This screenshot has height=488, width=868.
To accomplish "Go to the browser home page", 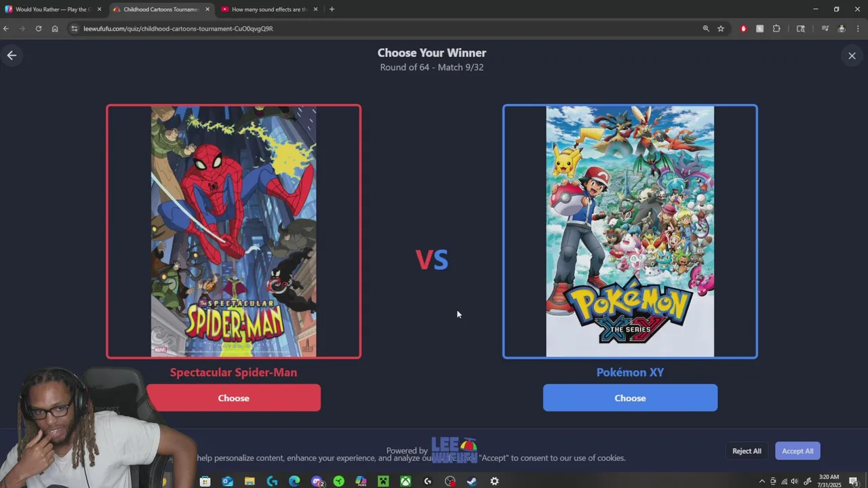I will pos(55,28).
